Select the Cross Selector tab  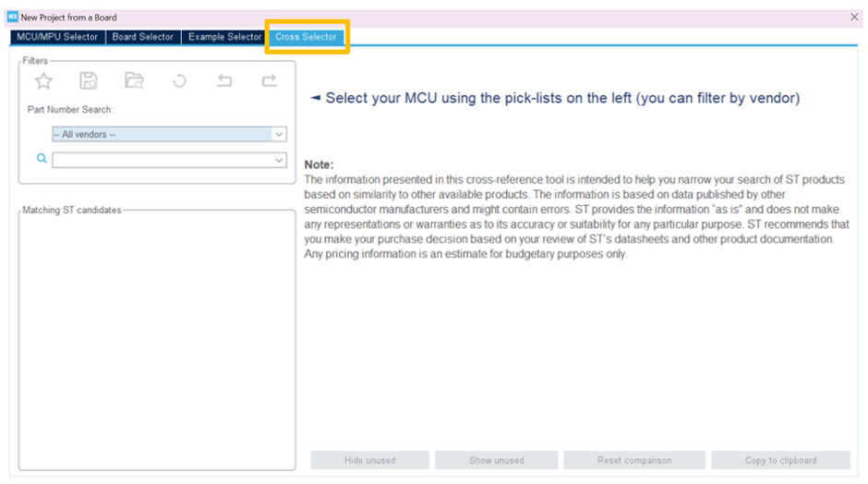[306, 37]
